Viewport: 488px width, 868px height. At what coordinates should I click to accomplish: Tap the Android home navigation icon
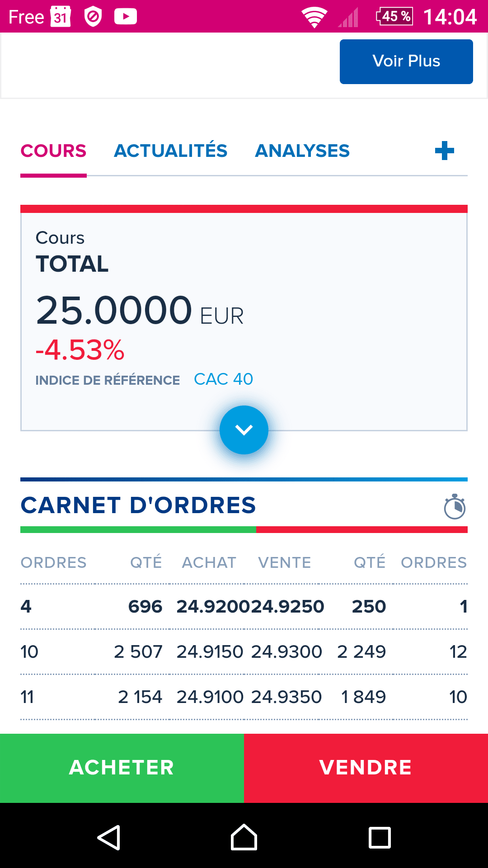pyautogui.click(x=244, y=837)
